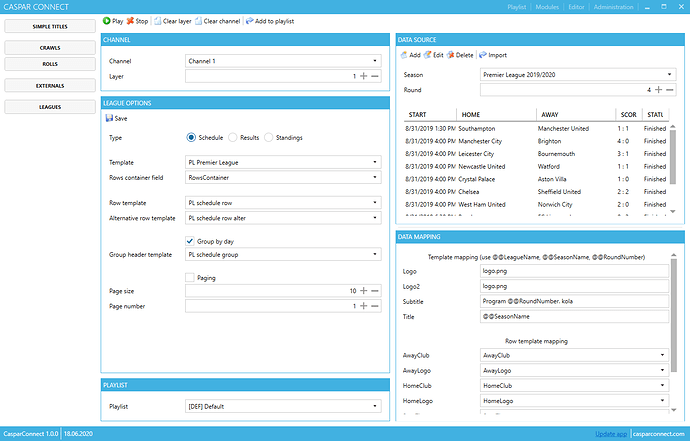Click the Logo mapping input field
The width and height of the screenshot is (690, 441).
pos(574,271)
